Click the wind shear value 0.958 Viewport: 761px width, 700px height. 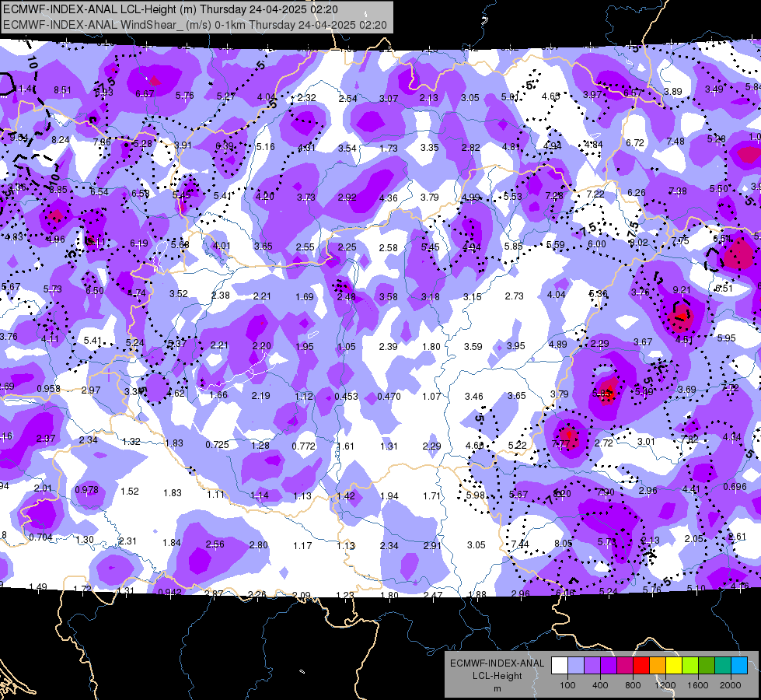48,389
